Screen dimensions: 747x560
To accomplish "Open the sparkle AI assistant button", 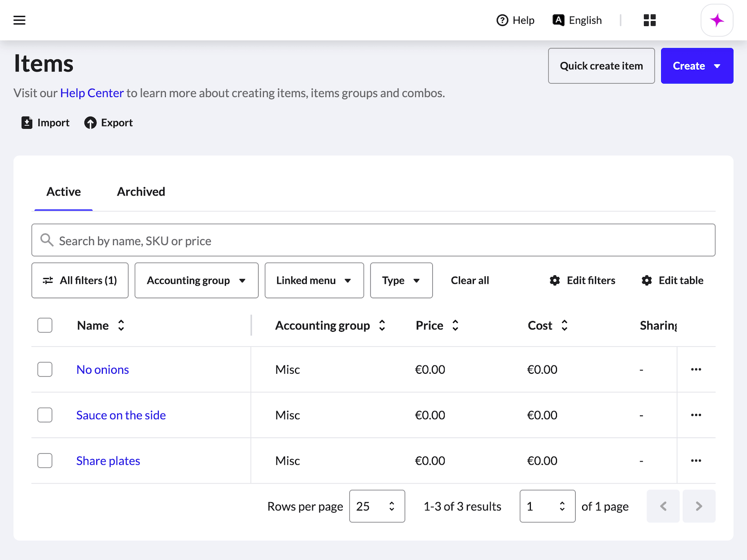I will click(717, 20).
